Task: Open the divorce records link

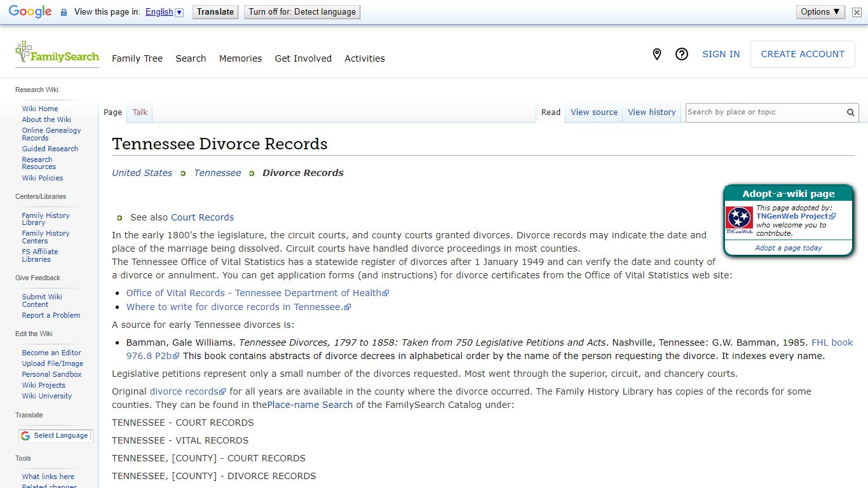Action: click(x=187, y=391)
